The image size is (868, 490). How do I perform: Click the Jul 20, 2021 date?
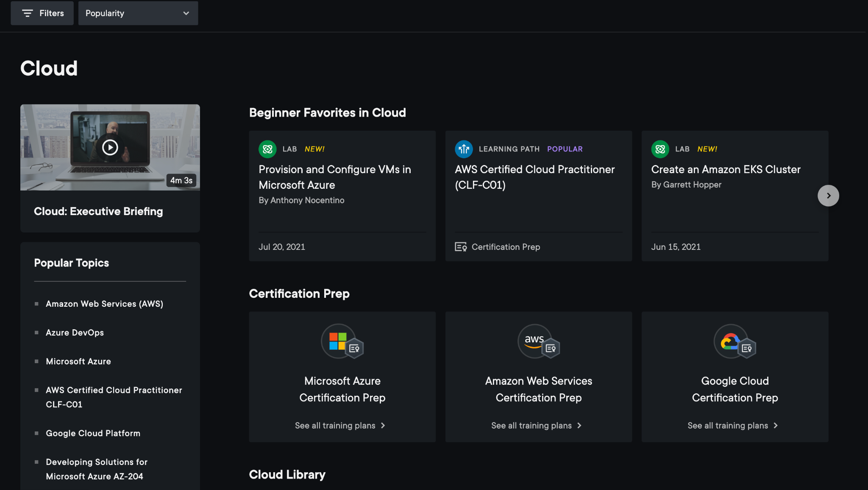(282, 247)
